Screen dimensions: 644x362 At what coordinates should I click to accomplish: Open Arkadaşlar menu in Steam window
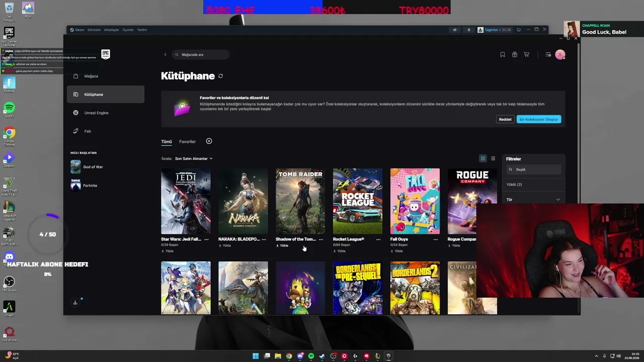pos(111,30)
